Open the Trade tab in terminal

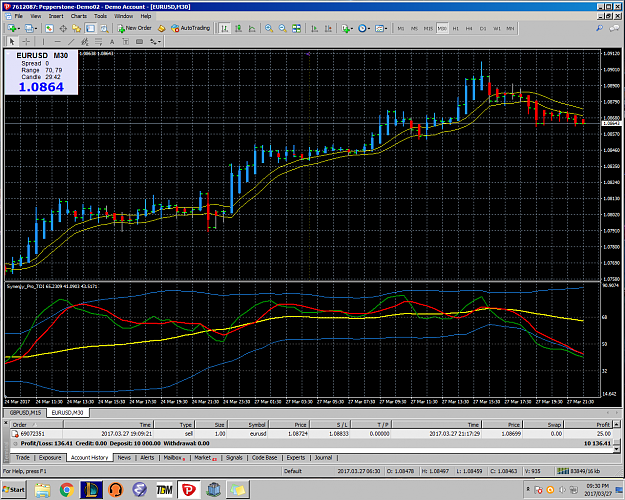click(x=23, y=458)
